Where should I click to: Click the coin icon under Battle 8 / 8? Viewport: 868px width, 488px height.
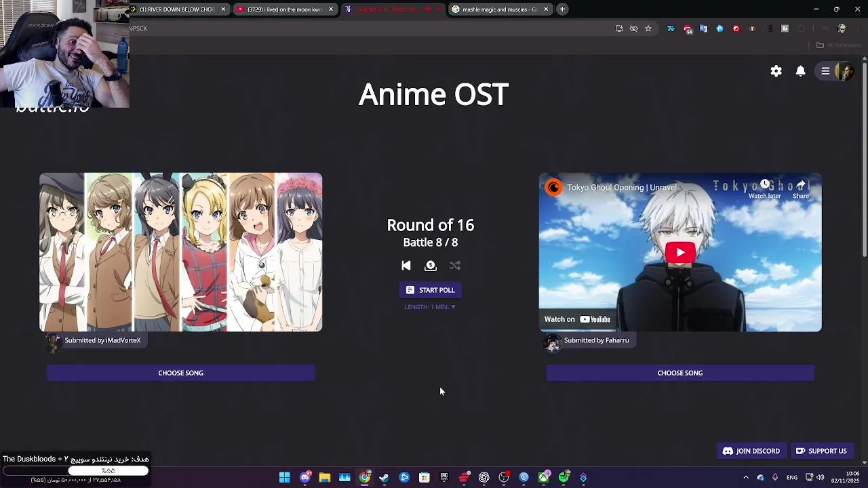[431, 266]
